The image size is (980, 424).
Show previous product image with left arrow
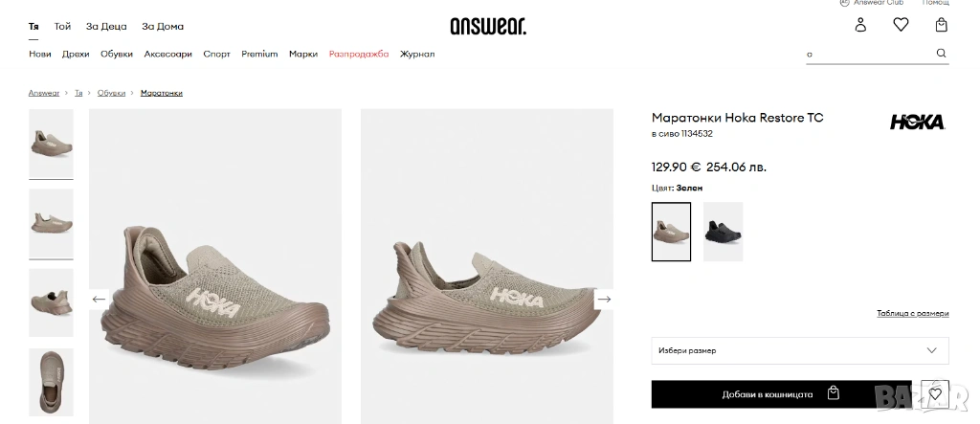(x=99, y=299)
